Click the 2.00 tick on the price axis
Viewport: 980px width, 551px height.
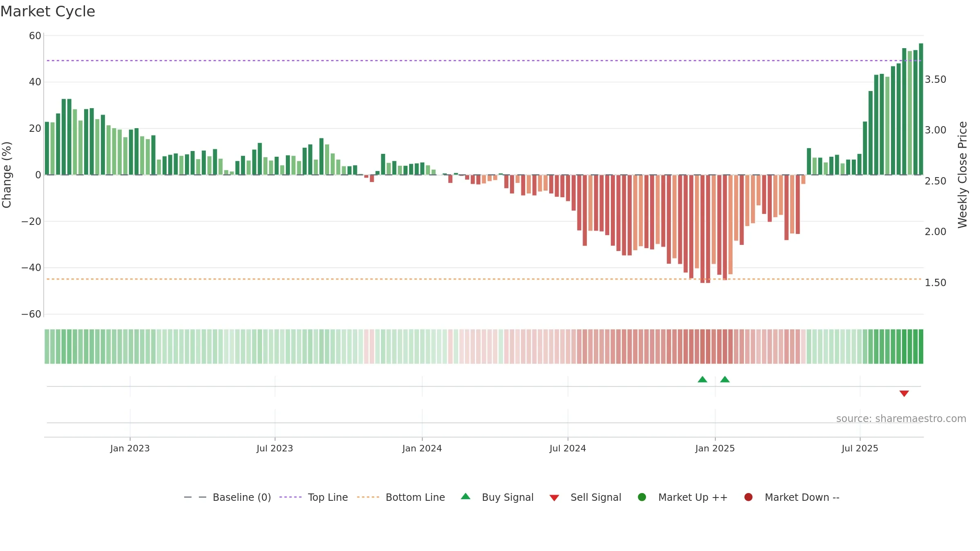[x=935, y=232]
